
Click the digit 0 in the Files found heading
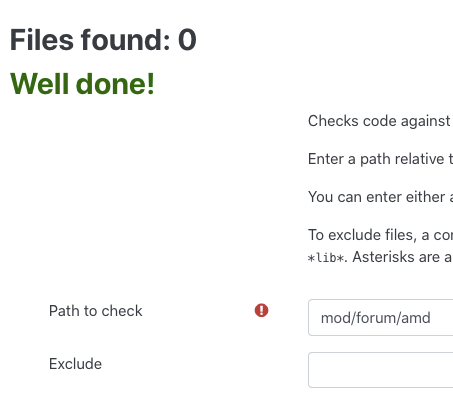(x=187, y=40)
